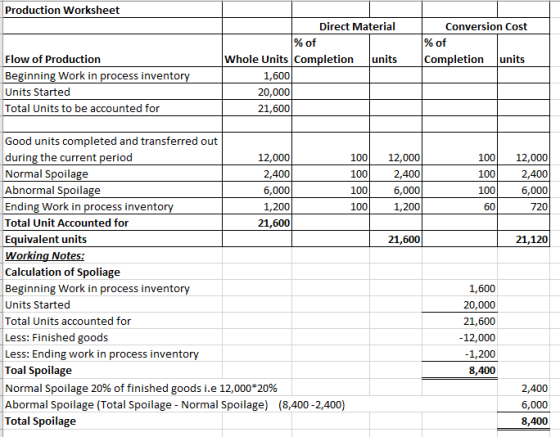
Task: Click the 'Conversion Cost' header cell
Action: coord(486,26)
